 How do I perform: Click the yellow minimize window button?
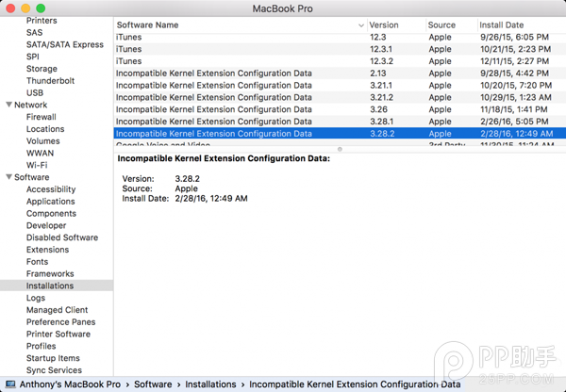[x=25, y=8]
